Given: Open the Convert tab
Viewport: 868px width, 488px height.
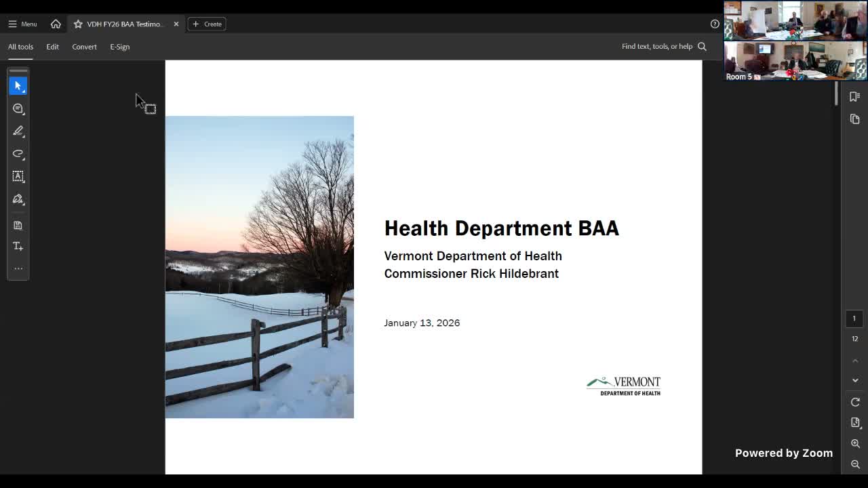Looking at the screenshot, I should [84, 47].
